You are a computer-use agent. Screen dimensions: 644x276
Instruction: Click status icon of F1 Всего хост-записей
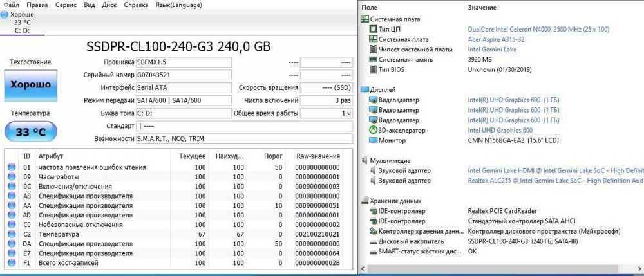(12, 263)
